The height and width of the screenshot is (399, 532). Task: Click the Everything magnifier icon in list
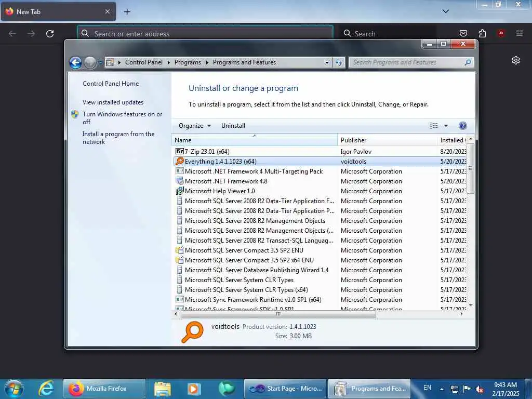[x=179, y=162]
